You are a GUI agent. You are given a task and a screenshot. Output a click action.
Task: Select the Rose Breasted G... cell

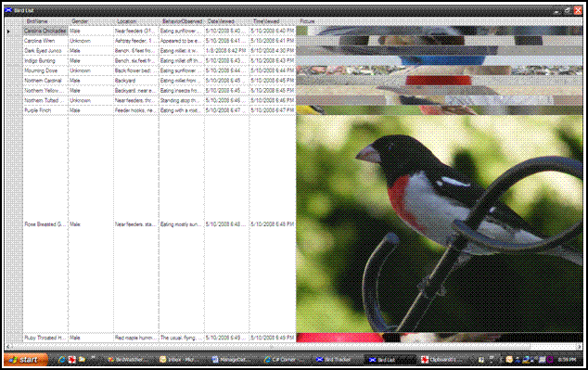(45, 224)
